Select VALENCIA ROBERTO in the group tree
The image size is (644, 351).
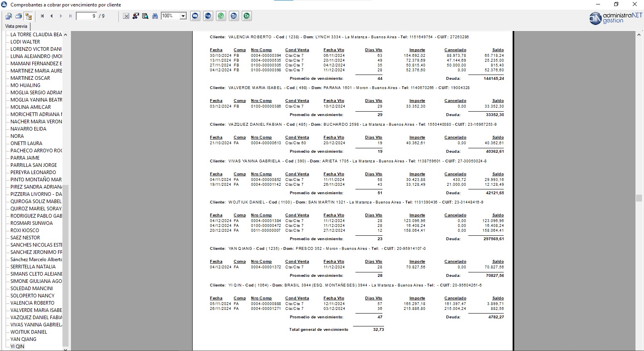tap(32, 303)
